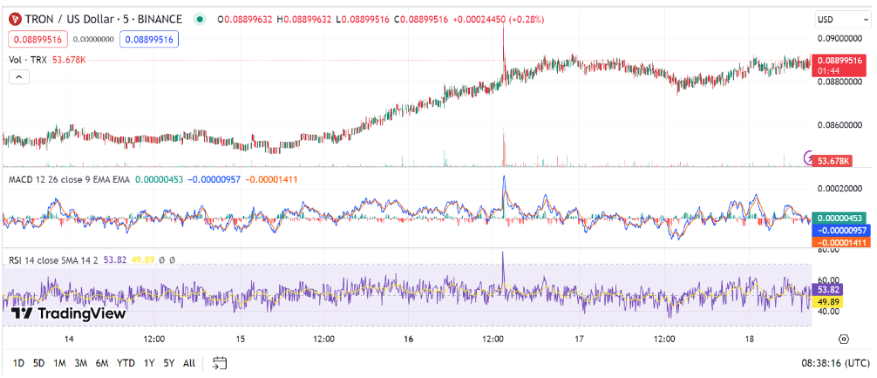Open chart time axis settings gear icon
Screen dimensions: 877x378
844,339
